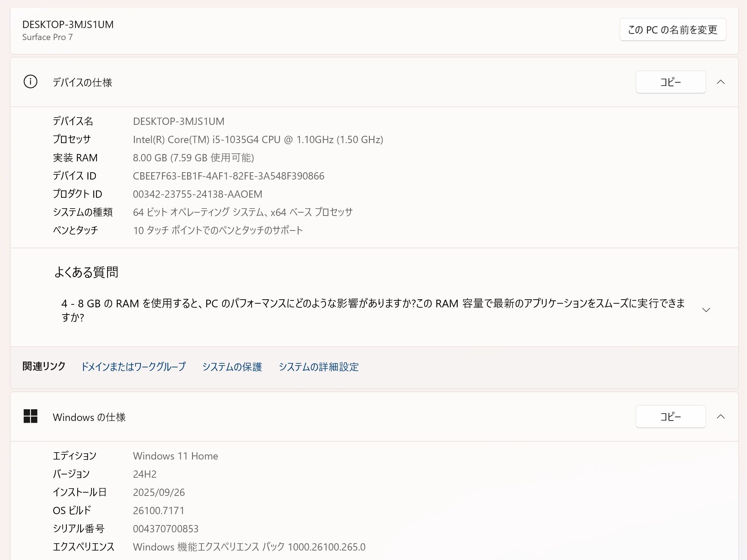This screenshot has height=560, width=747.
Task: Expand the RAM FAQ question chevron
Action: pos(706,310)
